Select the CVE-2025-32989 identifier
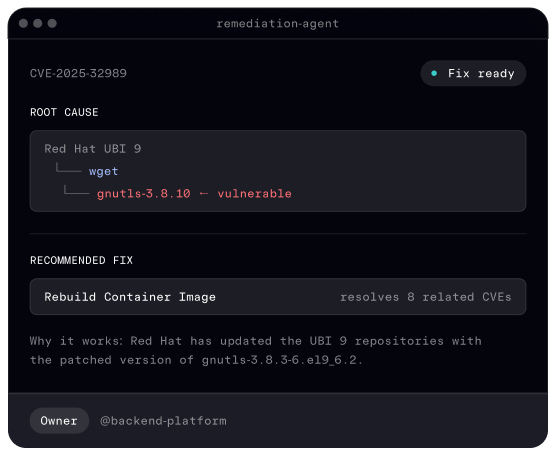 pos(78,73)
